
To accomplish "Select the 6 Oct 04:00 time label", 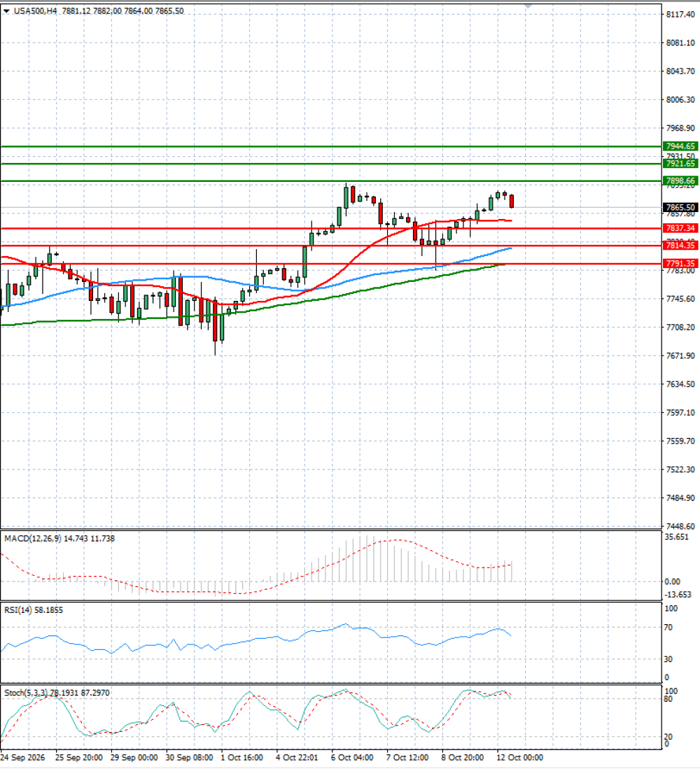I will point(352,757).
